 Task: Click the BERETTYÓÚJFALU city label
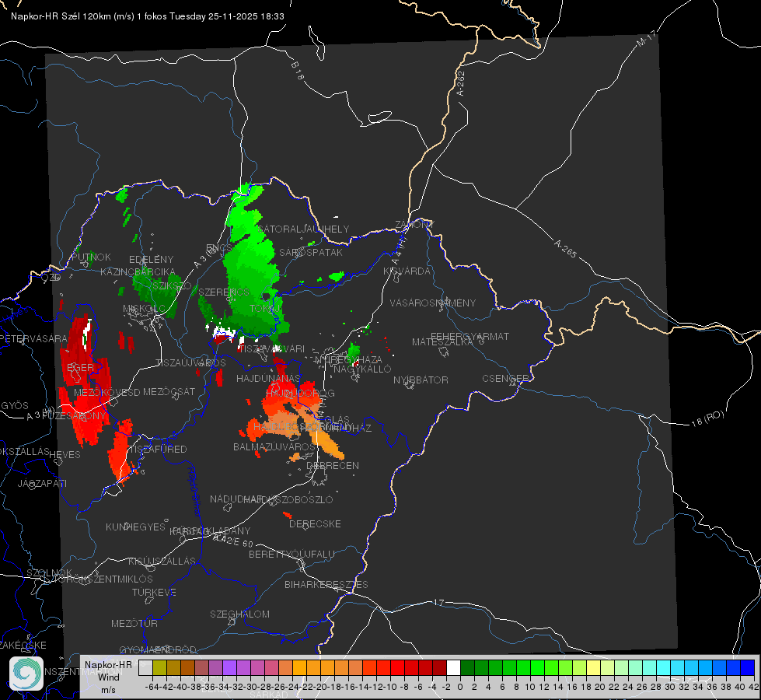click(x=291, y=555)
